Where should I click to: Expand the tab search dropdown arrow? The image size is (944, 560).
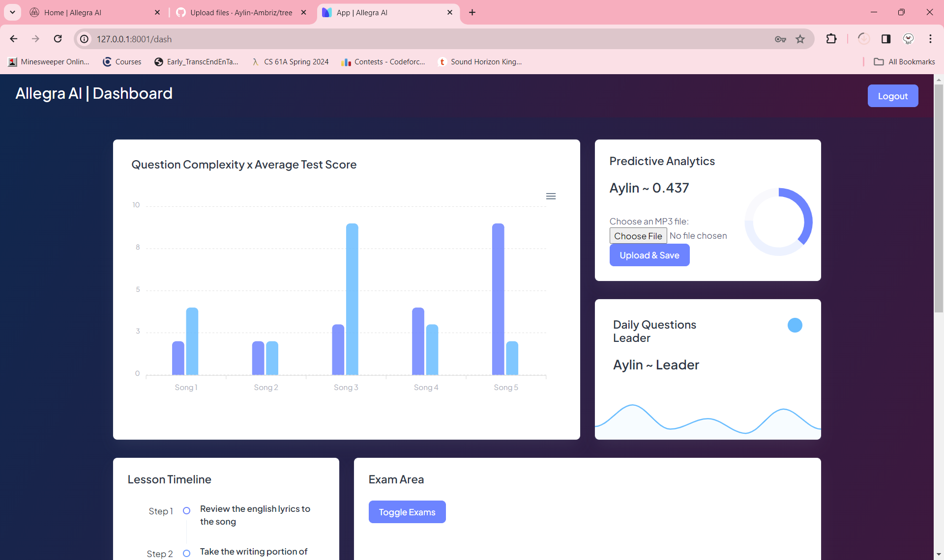pyautogui.click(x=12, y=12)
